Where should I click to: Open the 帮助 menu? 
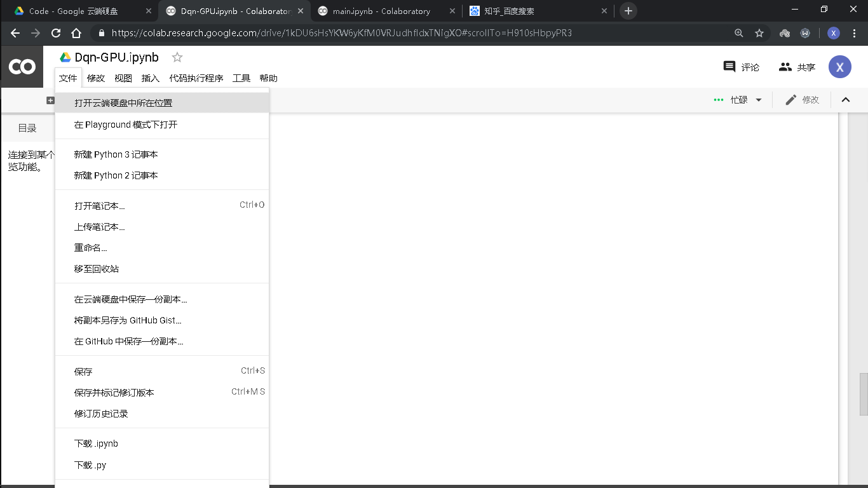pyautogui.click(x=269, y=78)
